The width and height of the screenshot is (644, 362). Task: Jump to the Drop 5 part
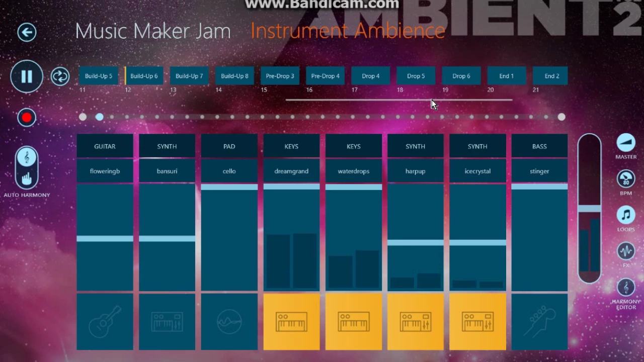416,76
